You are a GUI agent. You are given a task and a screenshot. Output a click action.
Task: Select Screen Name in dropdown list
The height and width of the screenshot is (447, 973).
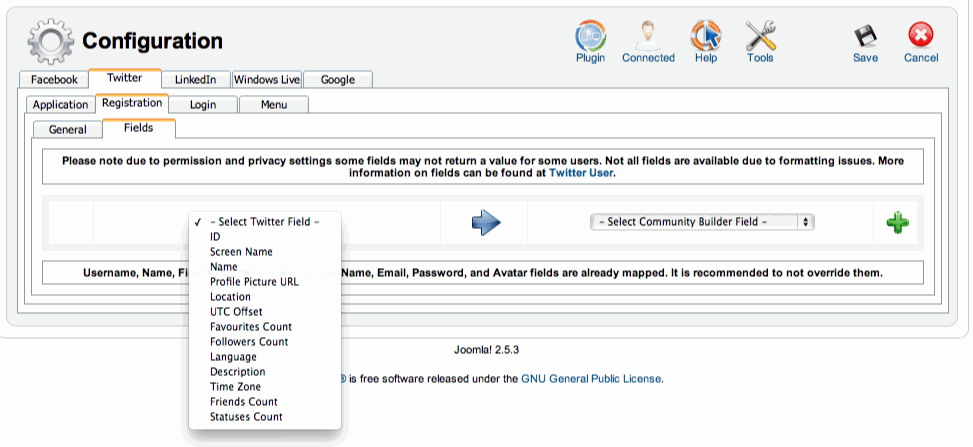[265, 251]
